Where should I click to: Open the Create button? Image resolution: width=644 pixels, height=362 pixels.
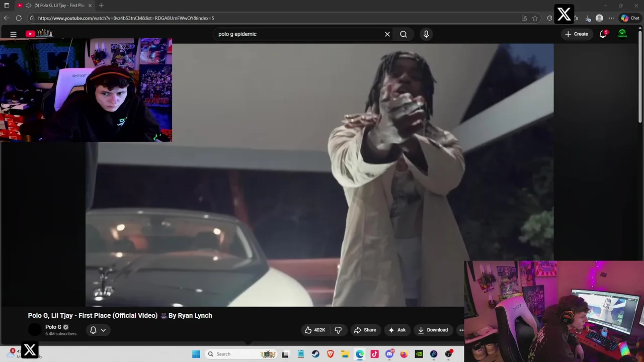coord(576,34)
